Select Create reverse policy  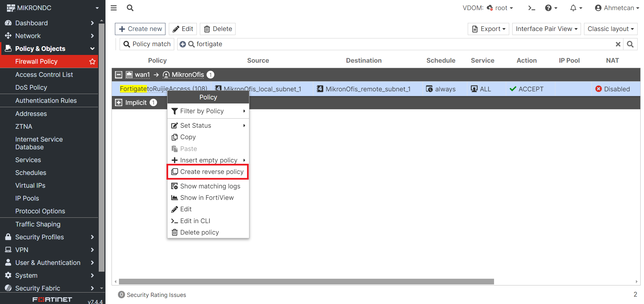click(x=208, y=172)
